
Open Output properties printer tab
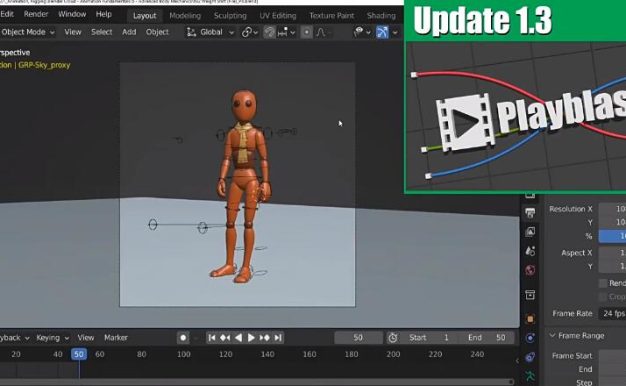530,213
